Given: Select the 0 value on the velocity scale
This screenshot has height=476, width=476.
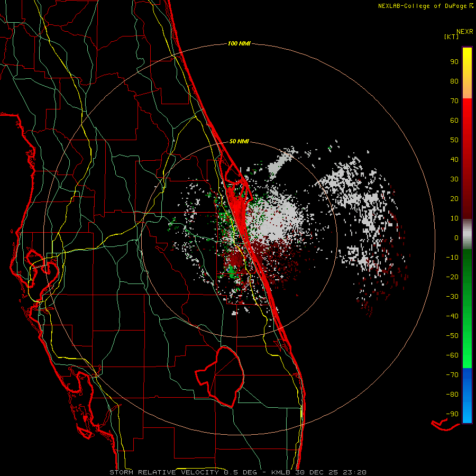Looking at the screenshot, I should point(456,237).
